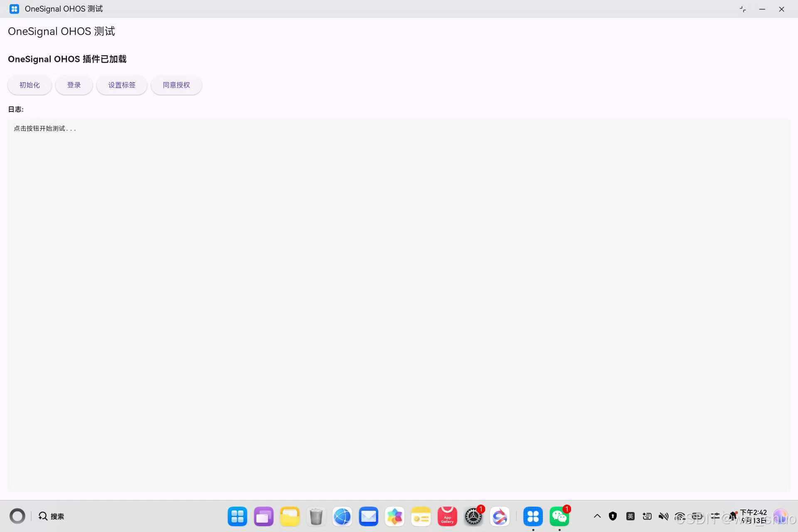Switch input method 英 indicator
Image resolution: width=798 pixels, height=532 pixels.
coord(631,516)
